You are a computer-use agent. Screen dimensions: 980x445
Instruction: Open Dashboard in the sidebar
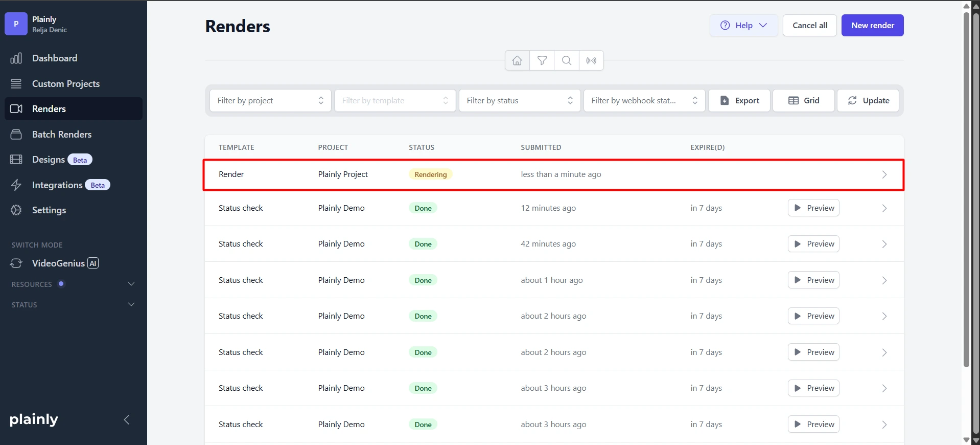point(74,58)
